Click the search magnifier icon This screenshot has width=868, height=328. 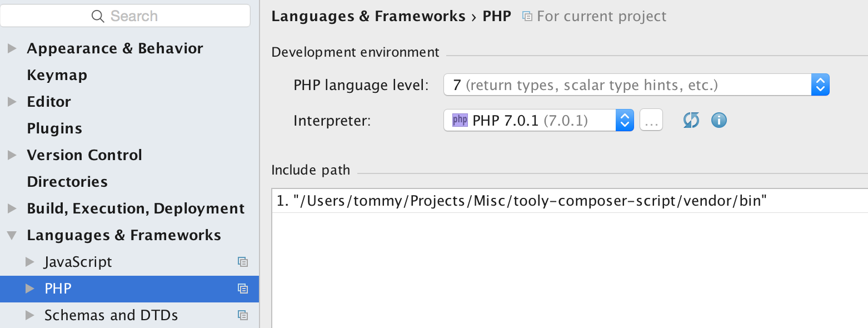click(98, 16)
